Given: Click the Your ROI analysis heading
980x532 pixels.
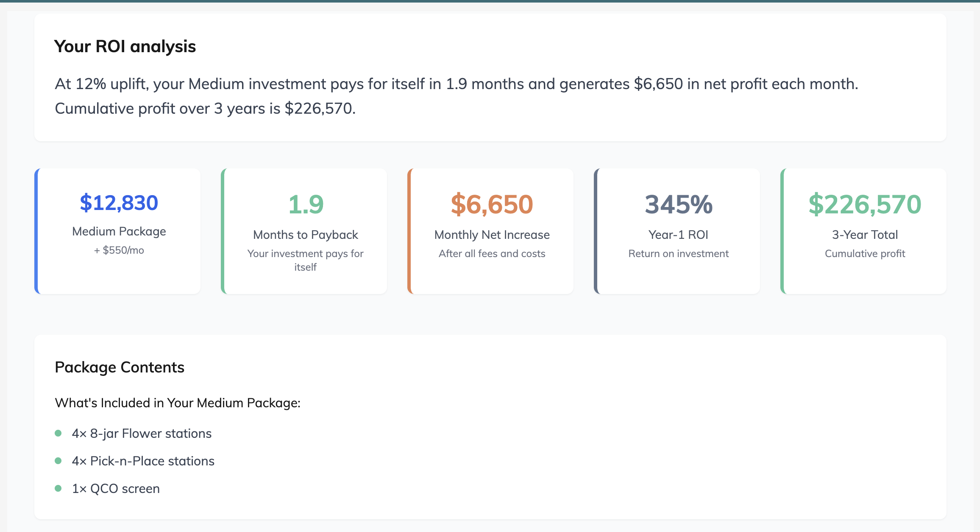Looking at the screenshot, I should pos(125,46).
